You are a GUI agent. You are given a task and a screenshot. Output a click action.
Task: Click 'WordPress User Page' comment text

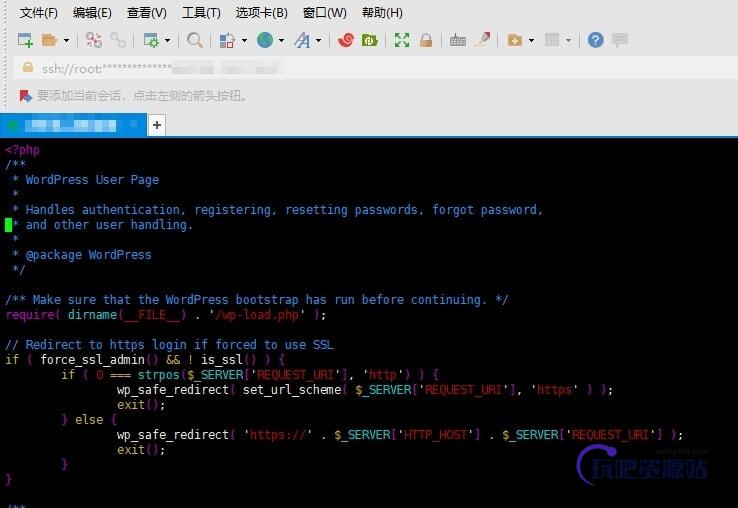[92, 180]
